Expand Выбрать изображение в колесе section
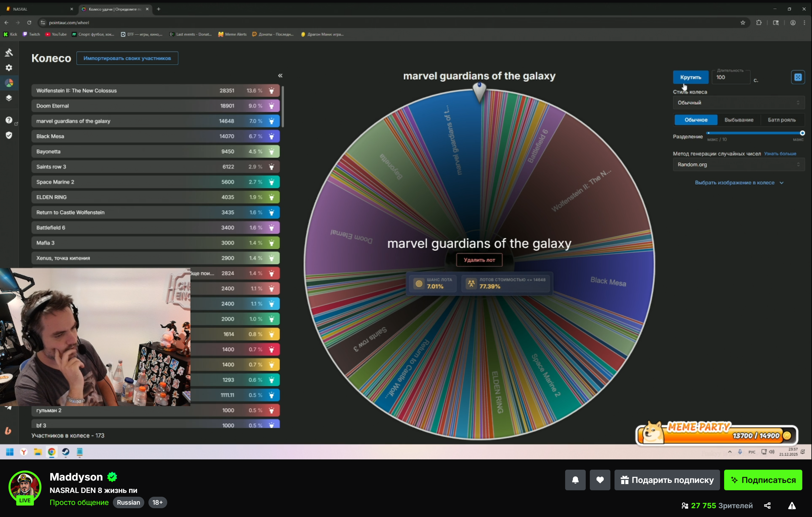Image resolution: width=812 pixels, height=517 pixels. tap(738, 183)
